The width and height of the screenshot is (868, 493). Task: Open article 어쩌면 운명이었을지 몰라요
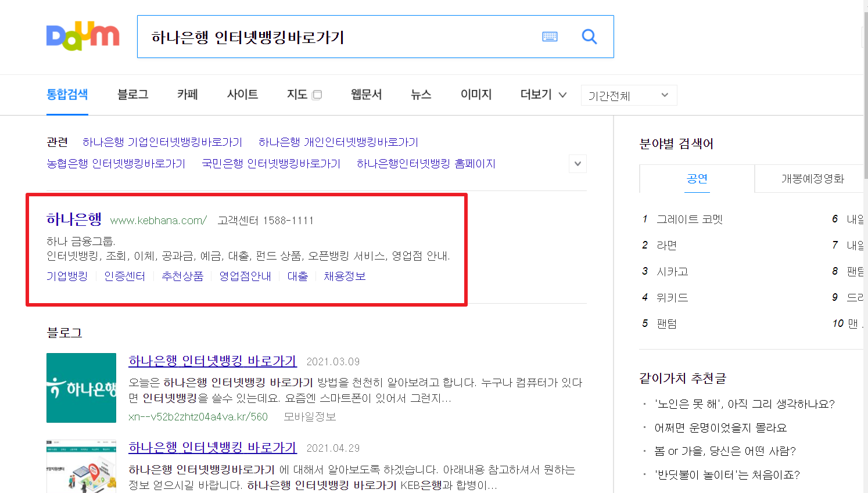point(720,428)
